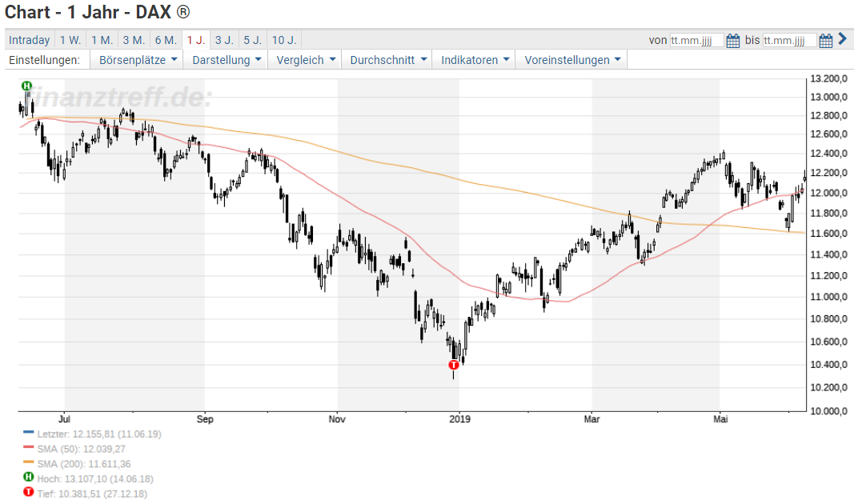Switch to the 1 W. range tab

coord(70,40)
